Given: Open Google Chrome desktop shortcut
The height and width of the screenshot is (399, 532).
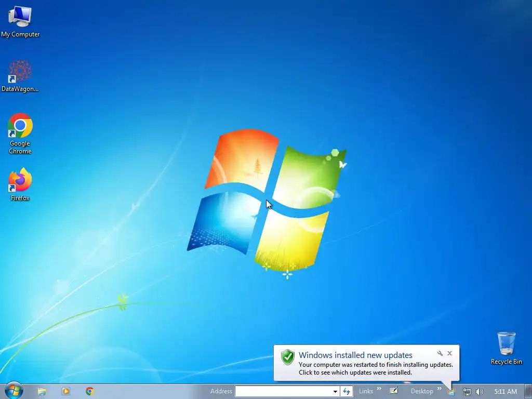Looking at the screenshot, I should pyautogui.click(x=20, y=134).
